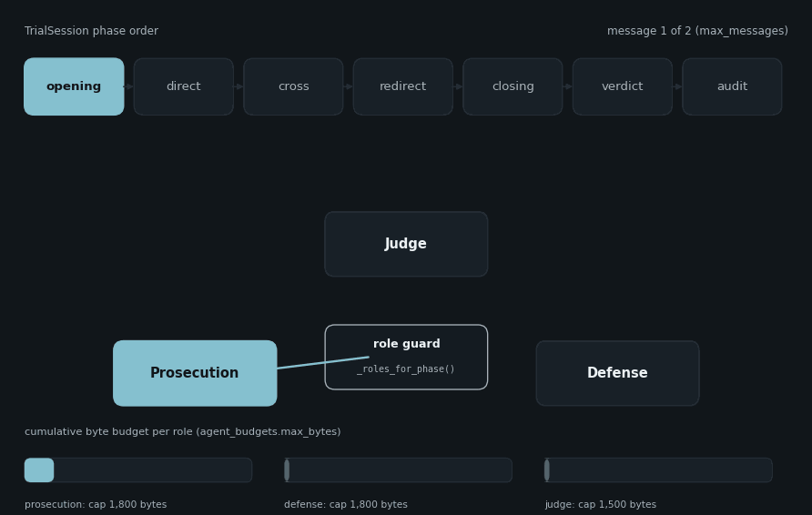
Task: Select the verdict phase box
Action: pyautogui.click(x=623, y=86)
